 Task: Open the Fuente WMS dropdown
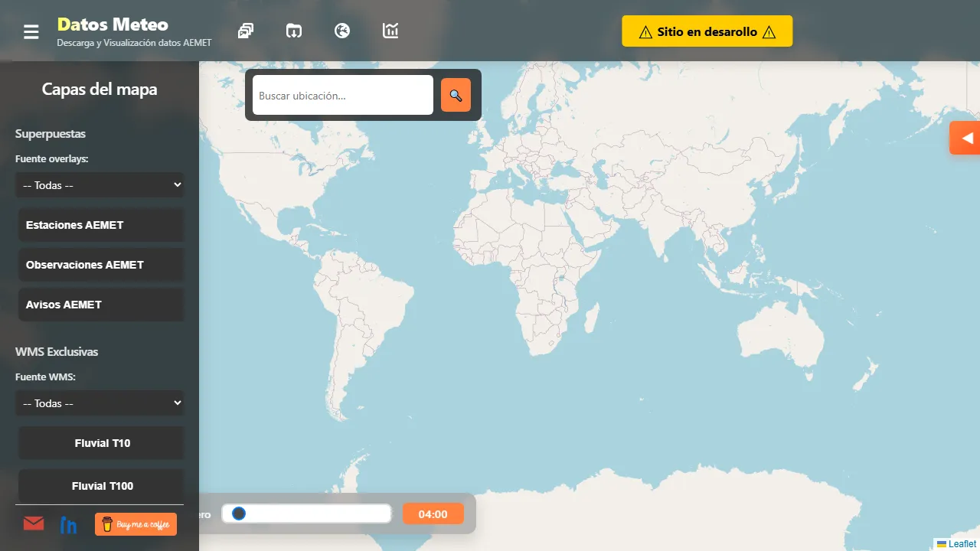(x=100, y=403)
